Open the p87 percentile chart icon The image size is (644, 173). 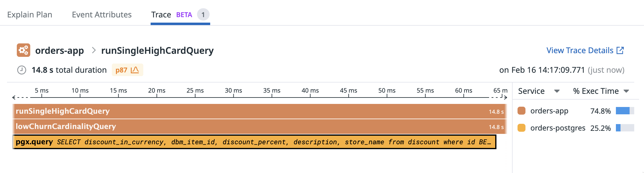pyautogui.click(x=135, y=70)
